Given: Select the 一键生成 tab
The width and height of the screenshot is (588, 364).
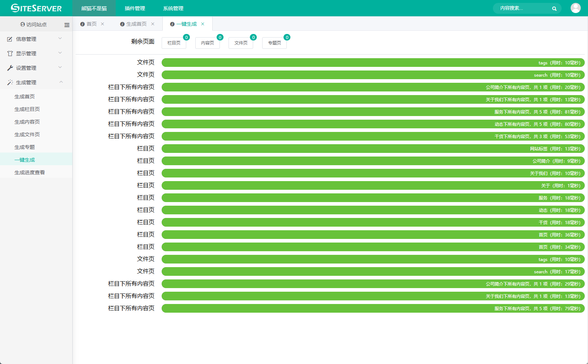Looking at the screenshot, I should [x=187, y=24].
